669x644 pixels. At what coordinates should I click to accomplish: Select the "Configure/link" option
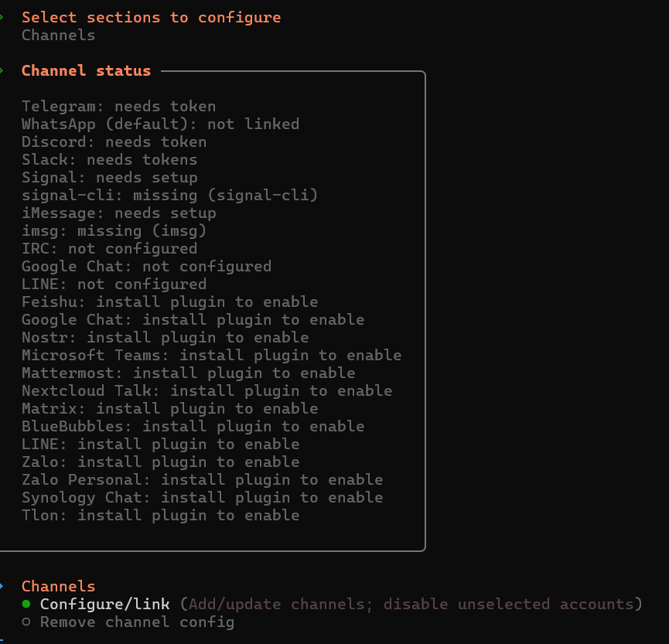(104, 604)
